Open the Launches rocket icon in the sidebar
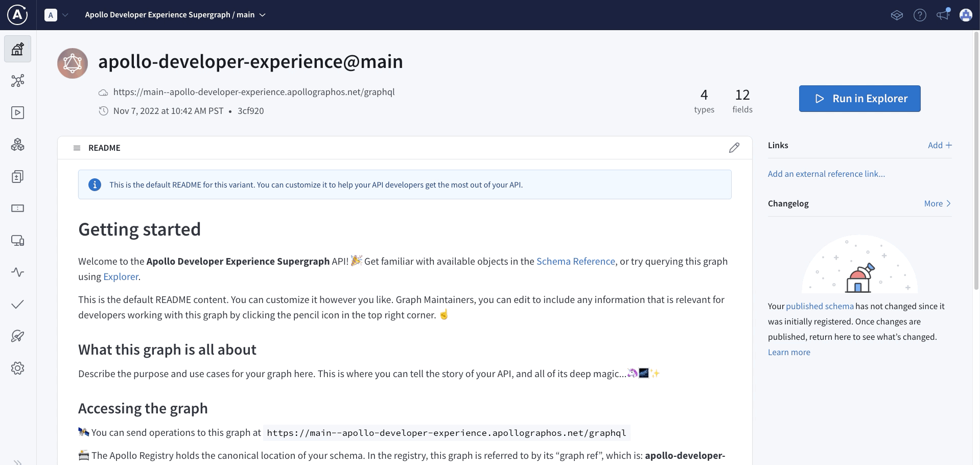The width and height of the screenshot is (980, 465). coord(17,336)
